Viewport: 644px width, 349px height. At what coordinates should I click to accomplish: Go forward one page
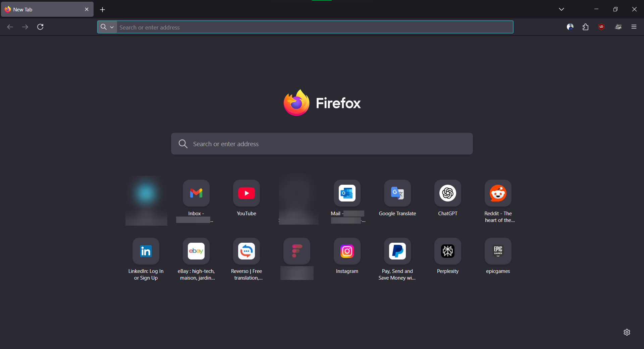pyautogui.click(x=25, y=27)
